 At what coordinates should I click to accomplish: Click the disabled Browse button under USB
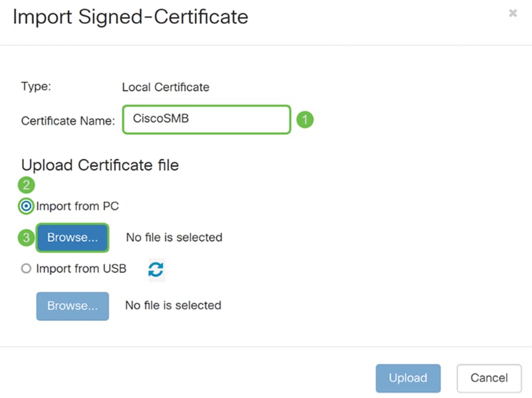[72, 306]
